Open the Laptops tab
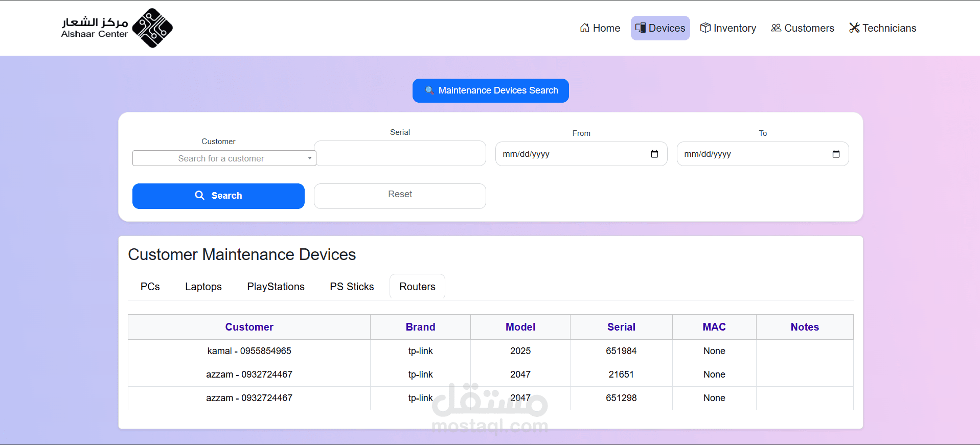This screenshot has width=980, height=445. coord(203,287)
